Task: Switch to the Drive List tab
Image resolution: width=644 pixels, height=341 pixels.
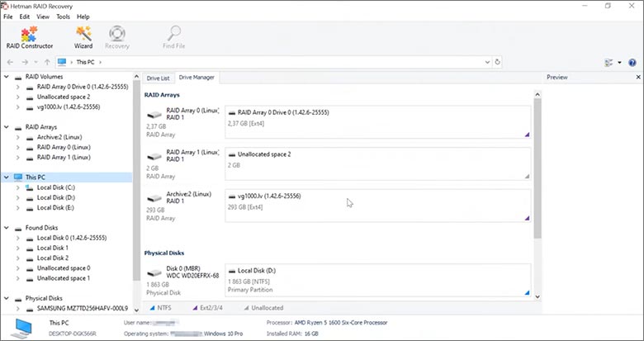Action: pyautogui.click(x=158, y=78)
